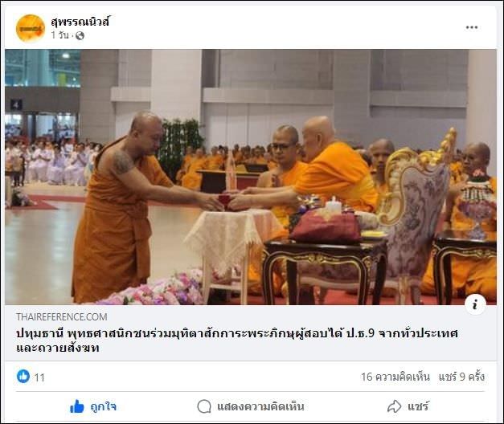View who reacted via count 11
This screenshot has width=504, height=424.
(x=39, y=377)
